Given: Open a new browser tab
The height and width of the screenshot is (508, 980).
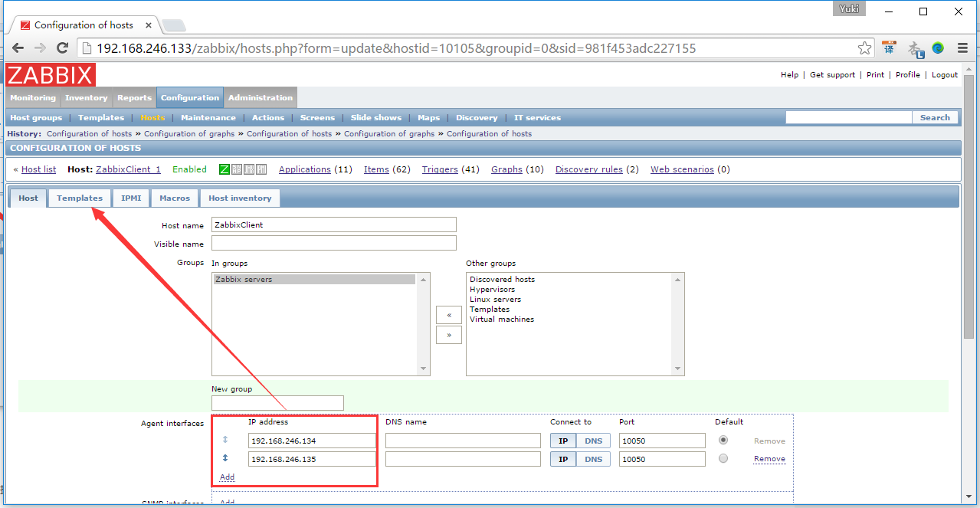Looking at the screenshot, I should [x=174, y=25].
